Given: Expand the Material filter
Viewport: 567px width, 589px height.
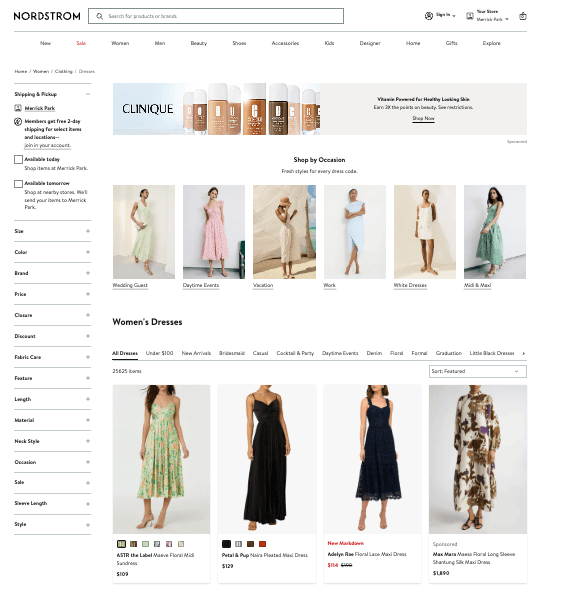Looking at the screenshot, I should [x=88, y=420].
